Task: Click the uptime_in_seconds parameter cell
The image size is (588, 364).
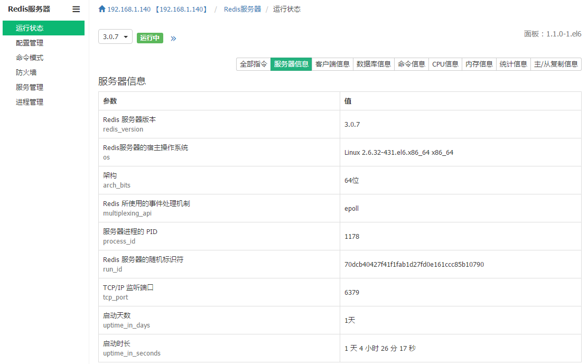Action: pos(219,348)
